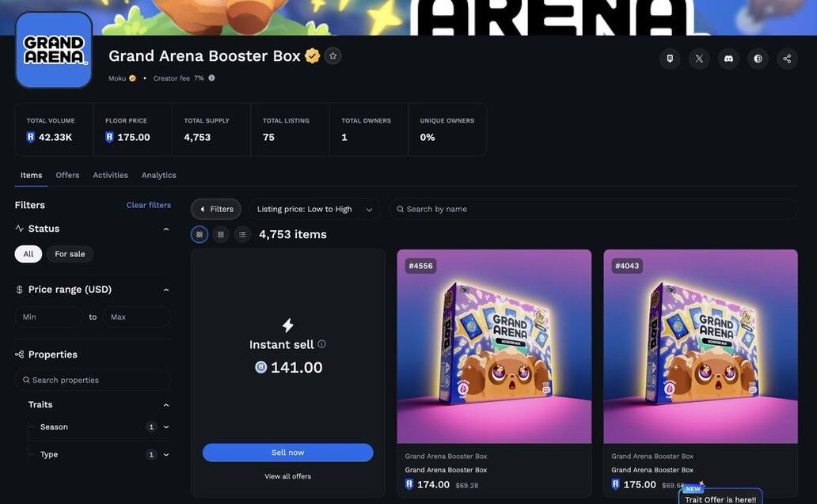Switch to the Activities tab
This screenshot has height=504, width=817.
point(111,175)
